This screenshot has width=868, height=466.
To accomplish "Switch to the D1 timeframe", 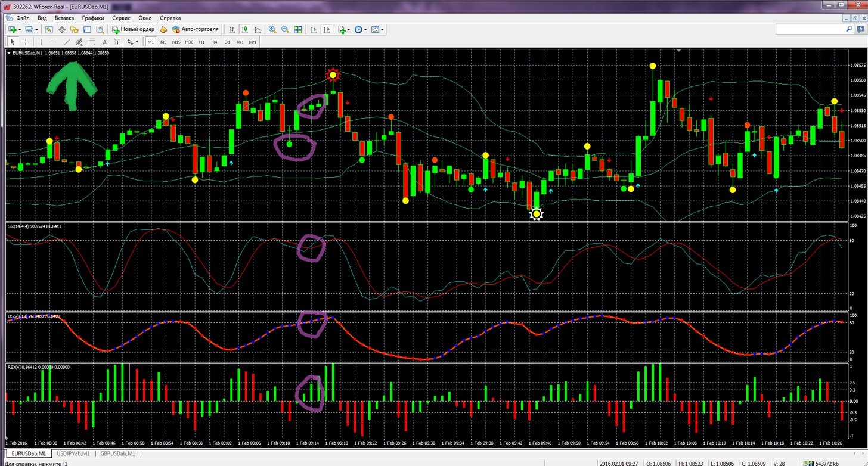I will 227,42.
